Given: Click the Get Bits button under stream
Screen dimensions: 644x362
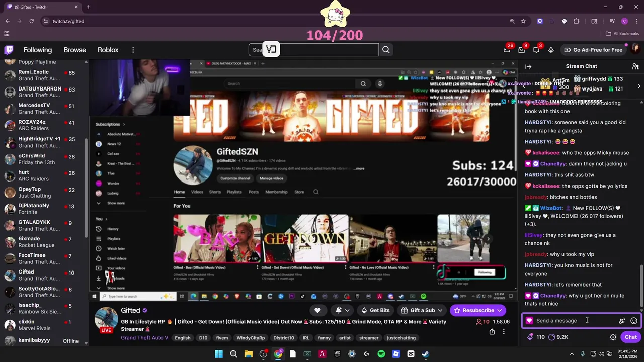Looking at the screenshot, I should [x=375, y=310].
